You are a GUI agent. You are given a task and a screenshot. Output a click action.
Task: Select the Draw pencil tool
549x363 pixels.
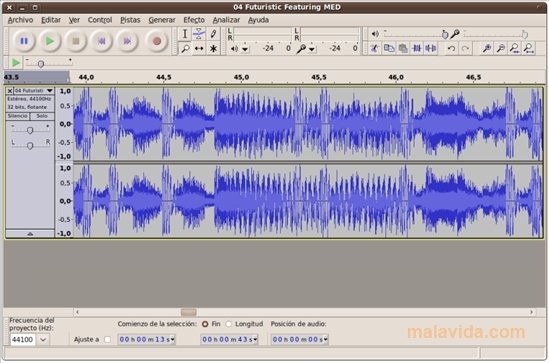213,34
